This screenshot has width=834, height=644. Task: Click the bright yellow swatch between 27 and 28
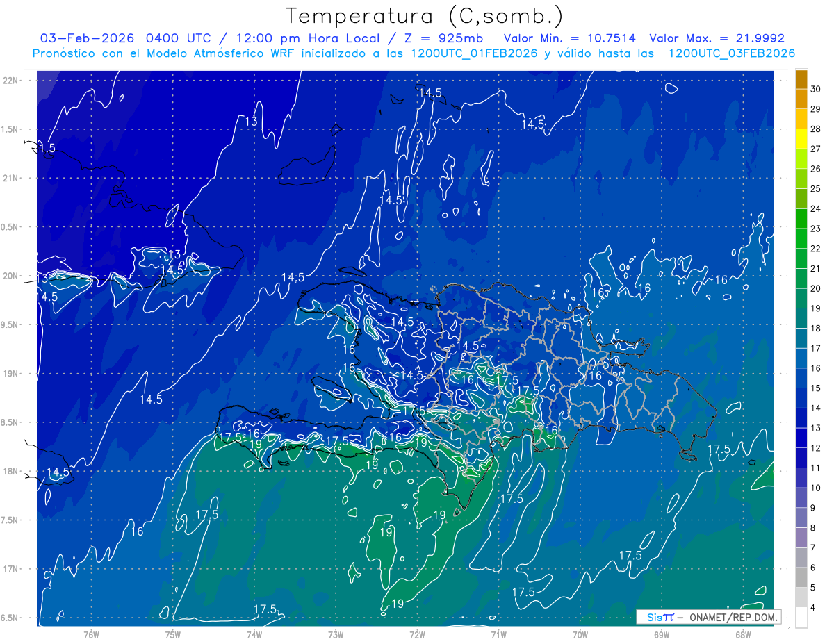[801, 139]
